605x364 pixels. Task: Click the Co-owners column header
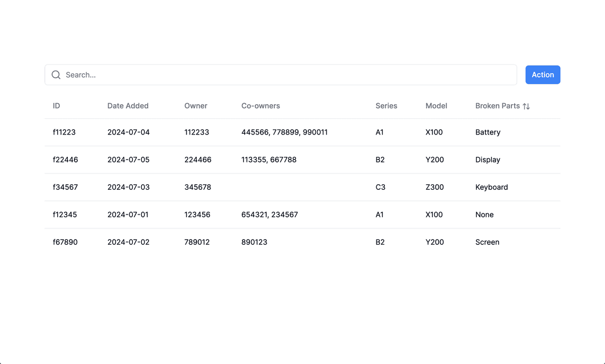tap(260, 106)
